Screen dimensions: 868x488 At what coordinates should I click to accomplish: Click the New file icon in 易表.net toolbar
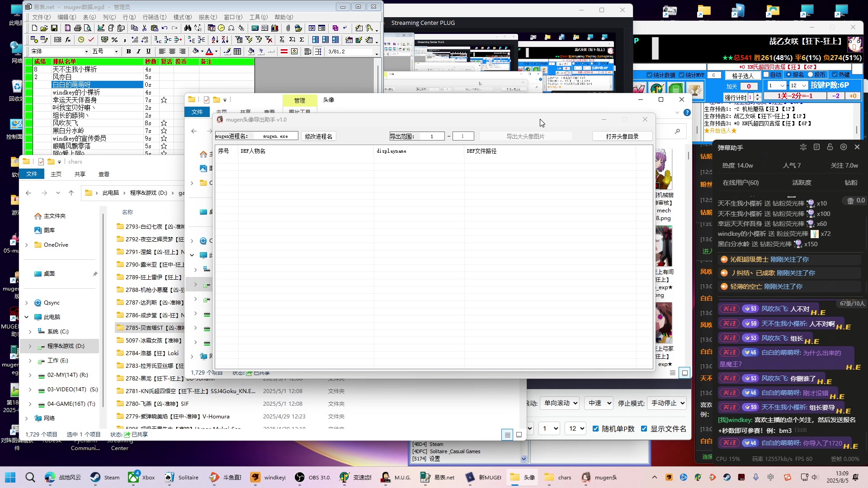[34, 28]
